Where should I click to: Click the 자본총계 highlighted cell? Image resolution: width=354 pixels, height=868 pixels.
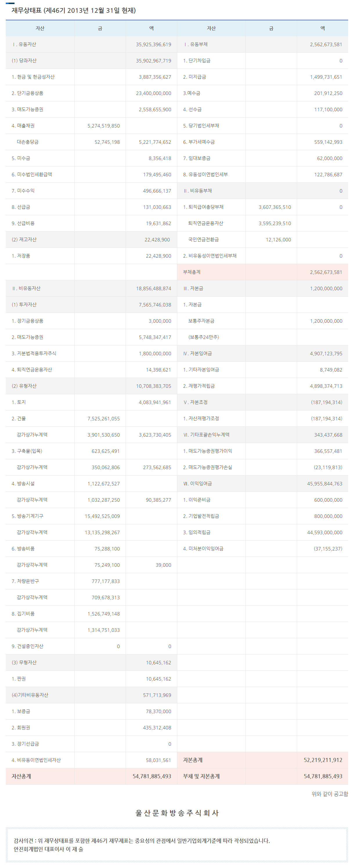point(193,760)
